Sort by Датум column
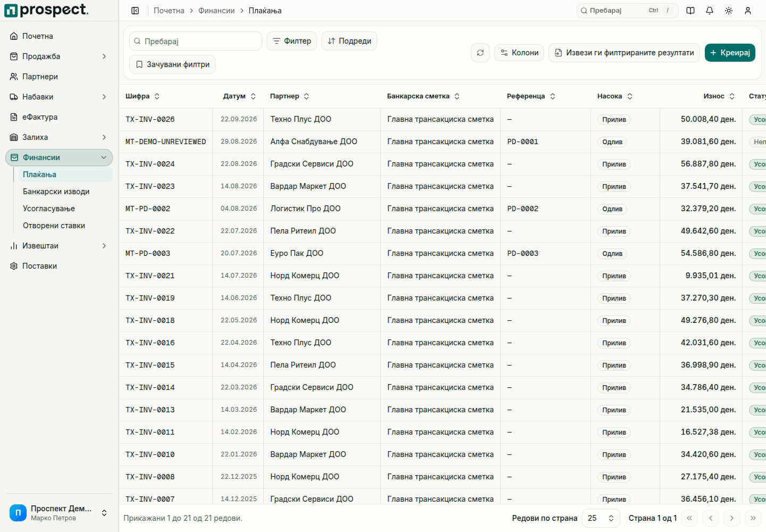The image size is (766, 532). tap(239, 96)
